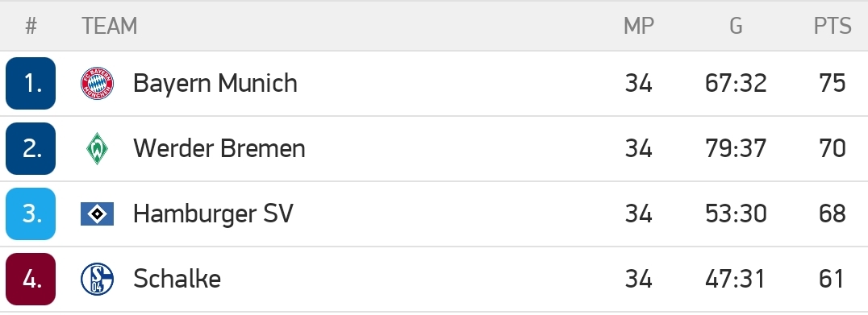The image size is (868, 315).
Task: Select Werder Bremen's 79:37 goals value
Action: [736, 149]
